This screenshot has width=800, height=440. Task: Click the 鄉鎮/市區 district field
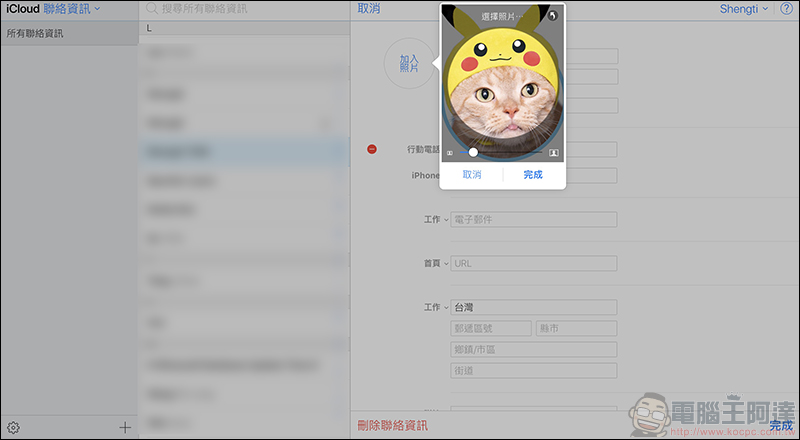click(x=534, y=350)
